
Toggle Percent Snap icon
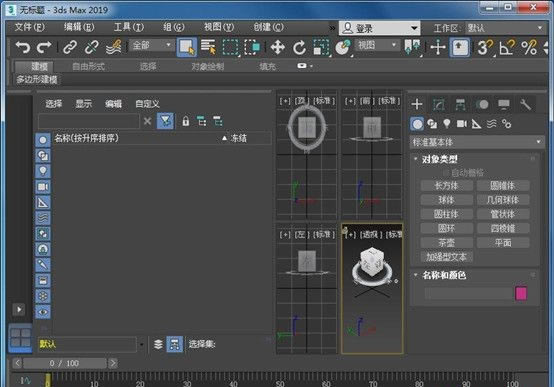pos(529,47)
